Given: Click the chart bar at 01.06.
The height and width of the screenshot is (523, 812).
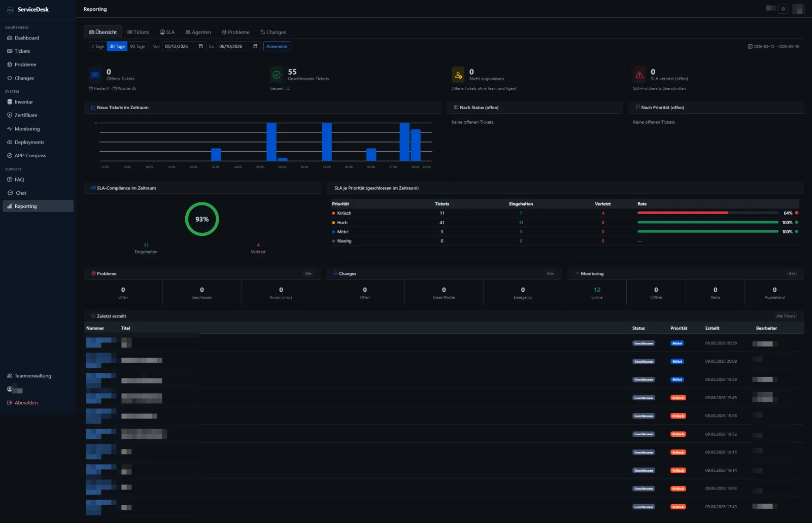Looking at the screenshot, I should [327, 142].
